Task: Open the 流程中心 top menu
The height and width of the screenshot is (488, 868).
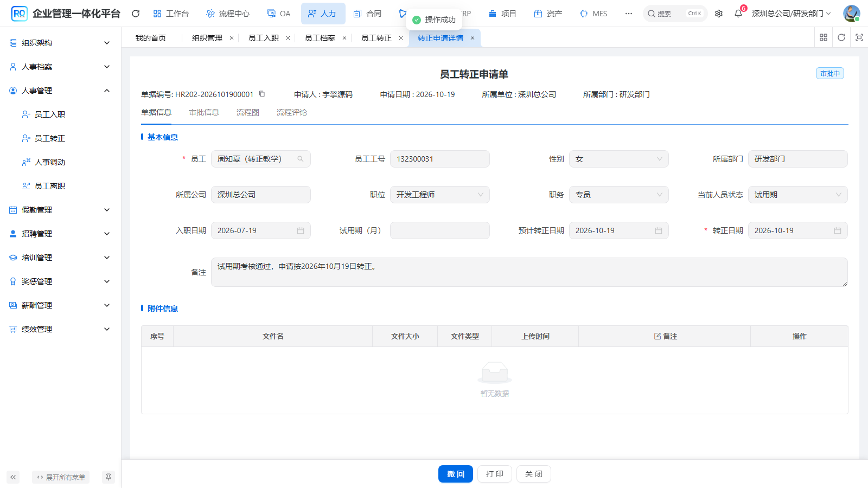Action: 228,14
